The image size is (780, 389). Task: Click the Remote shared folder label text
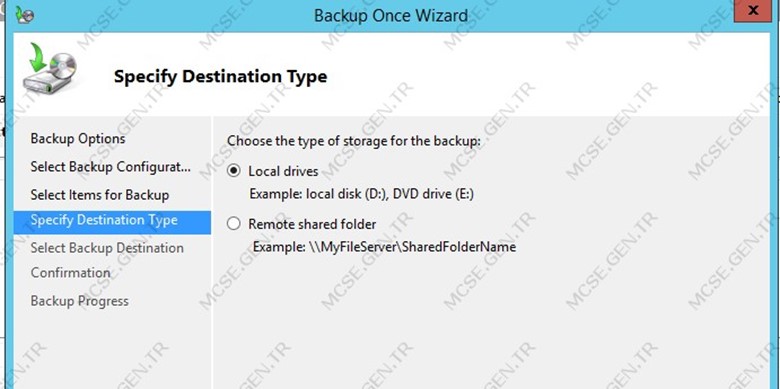click(312, 224)
